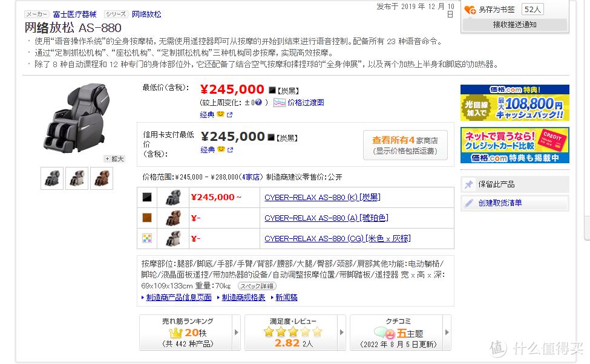The width and height of the screenshot is (590, 364).
Task: Click the question mark icon beside 较上周变化
Action: 257,103
